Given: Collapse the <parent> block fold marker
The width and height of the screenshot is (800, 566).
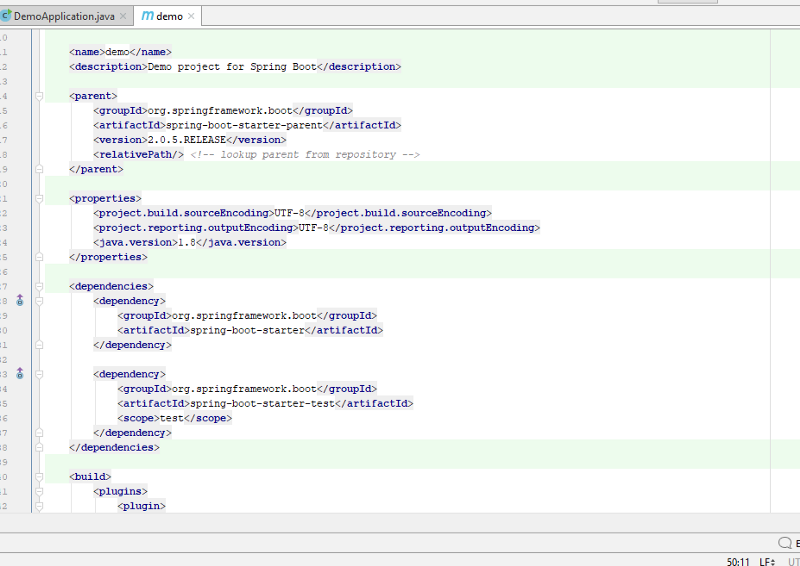Looking at the screenshot, I should (x=39, y=96).
